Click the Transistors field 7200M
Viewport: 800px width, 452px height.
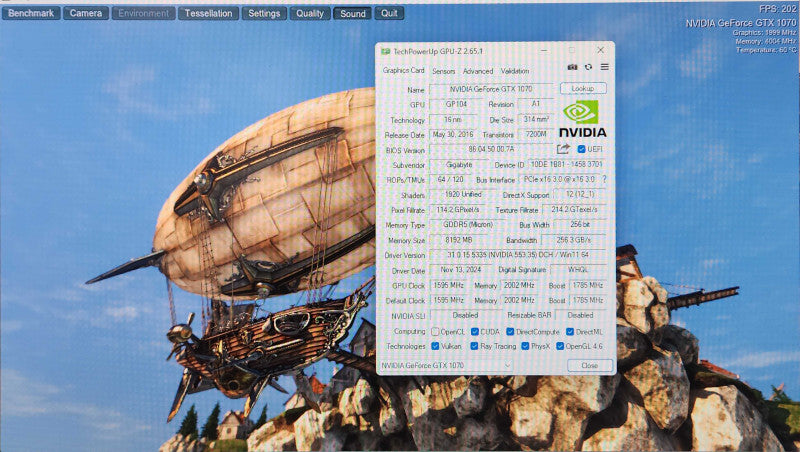tap(536, 134)
